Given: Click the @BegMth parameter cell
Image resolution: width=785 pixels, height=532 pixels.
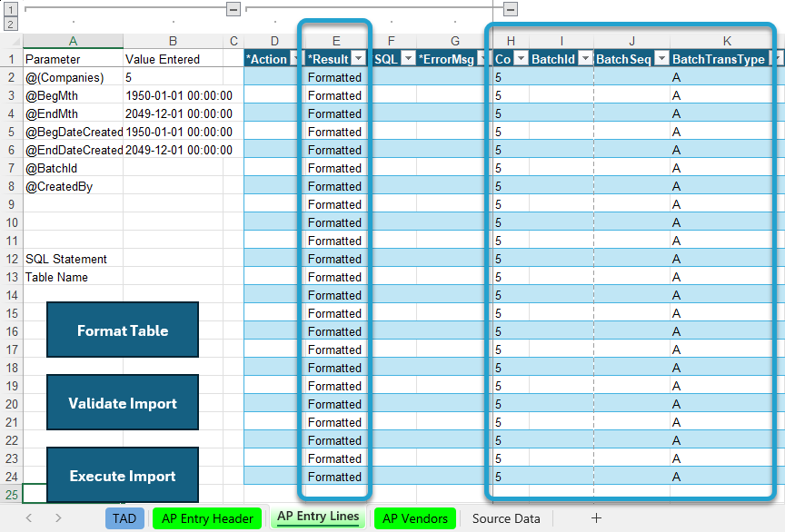Looking at the screenshot, I should 73,95.
